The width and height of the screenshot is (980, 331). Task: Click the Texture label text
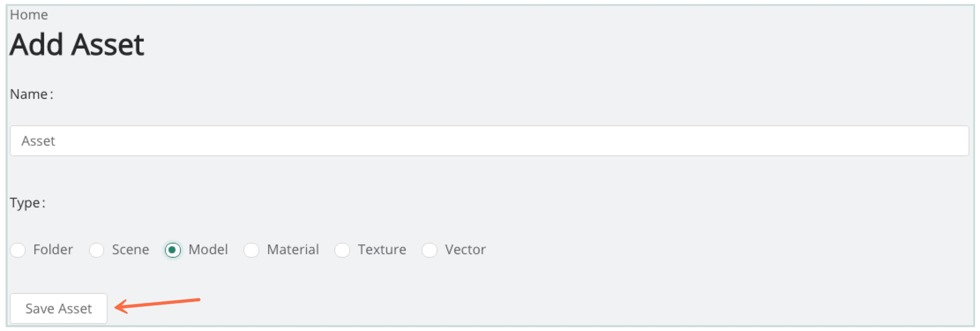coord(382,250)
